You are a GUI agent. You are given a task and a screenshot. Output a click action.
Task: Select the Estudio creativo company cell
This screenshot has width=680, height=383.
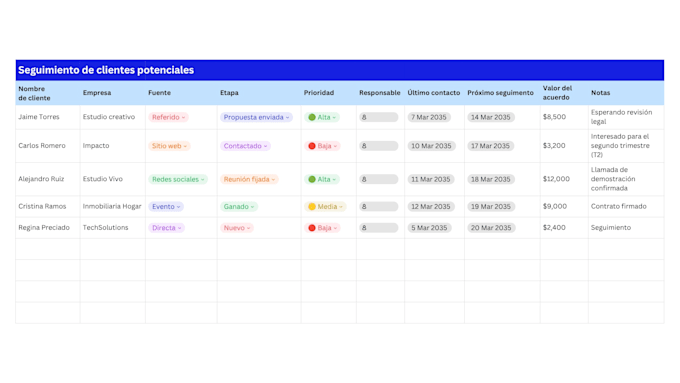(113, 117)
